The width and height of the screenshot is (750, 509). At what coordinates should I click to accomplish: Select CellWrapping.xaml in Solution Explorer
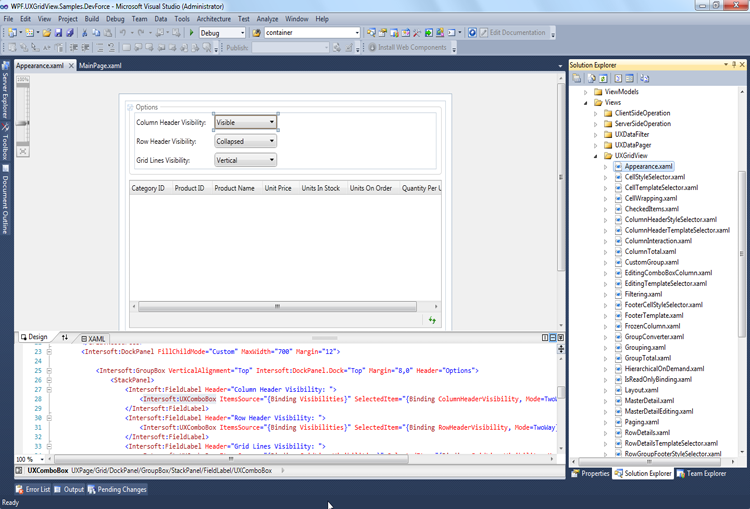pyautogui.click(x=651, y=198)
